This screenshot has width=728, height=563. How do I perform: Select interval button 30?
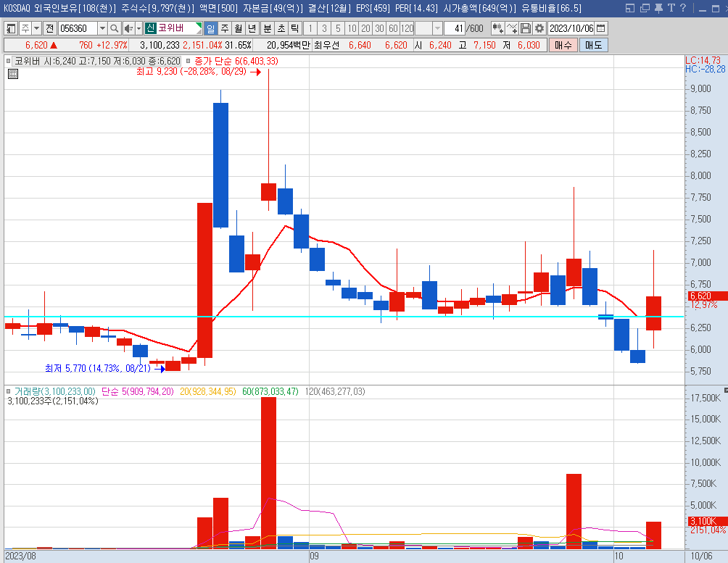(x=379, y=28)
